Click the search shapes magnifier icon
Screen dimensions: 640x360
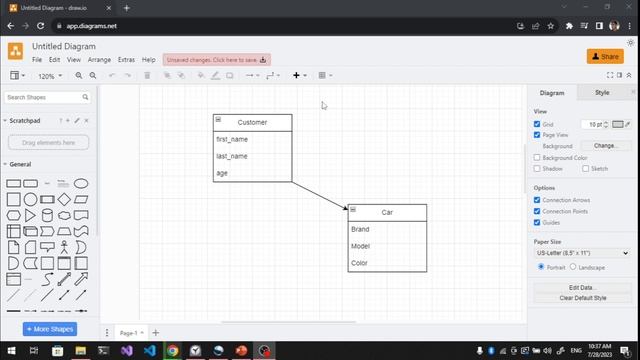click(85, 97)
